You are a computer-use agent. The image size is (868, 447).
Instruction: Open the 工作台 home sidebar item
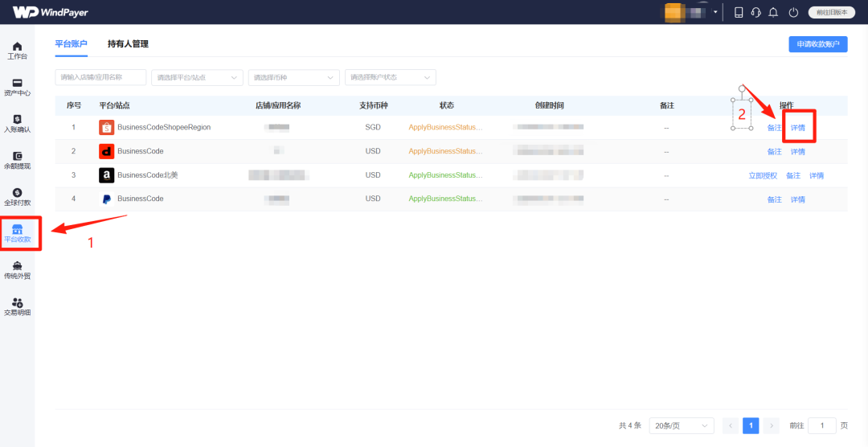[x=17, y=51]
